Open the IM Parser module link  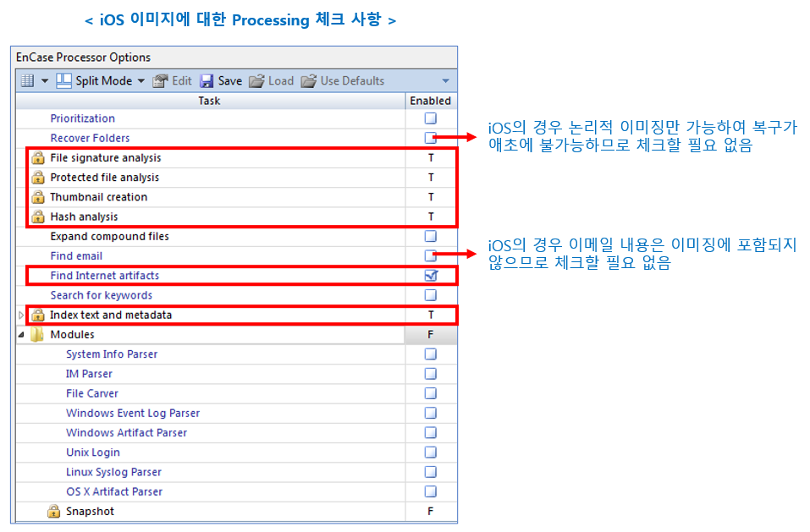(89, 374)
